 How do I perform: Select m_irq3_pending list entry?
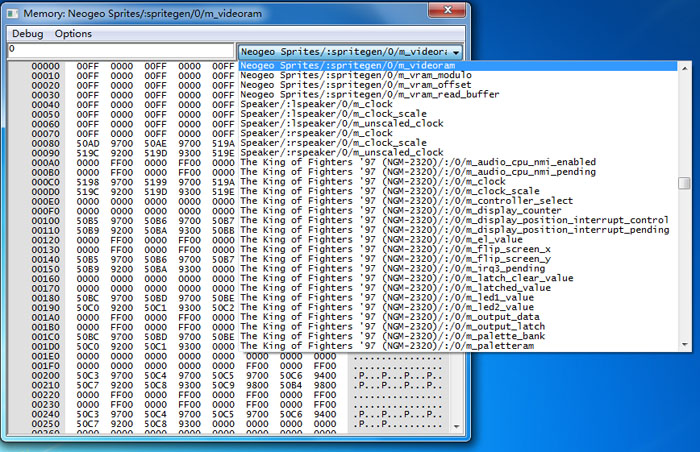click(x=458, y=269)
